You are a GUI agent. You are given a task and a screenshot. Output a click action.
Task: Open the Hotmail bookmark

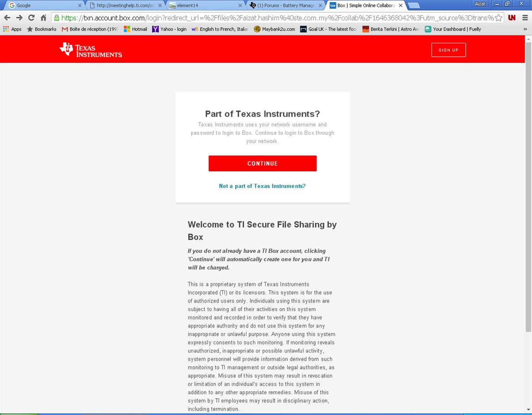(135, 29)
